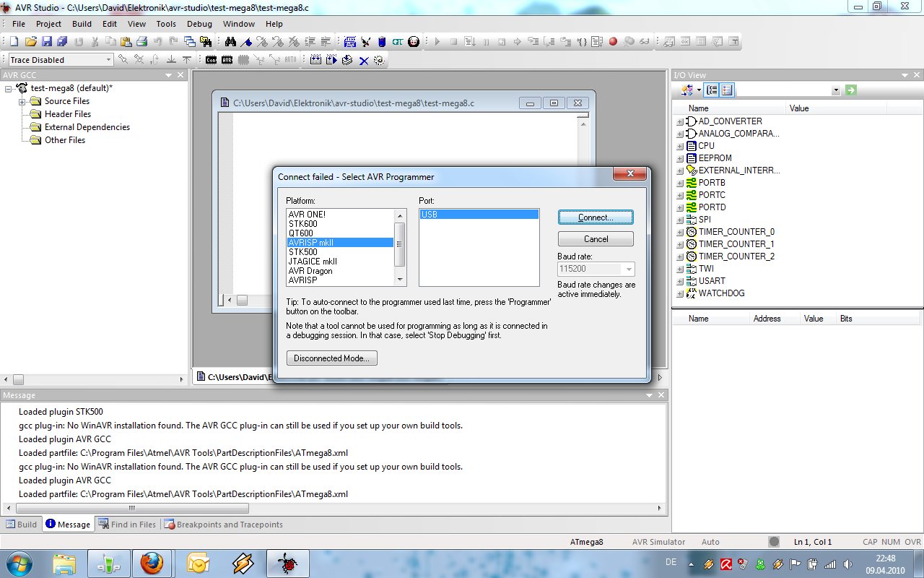Click the Run document-with-arrow debug icon
Viewport: 924px width, 578px height.
470,41
